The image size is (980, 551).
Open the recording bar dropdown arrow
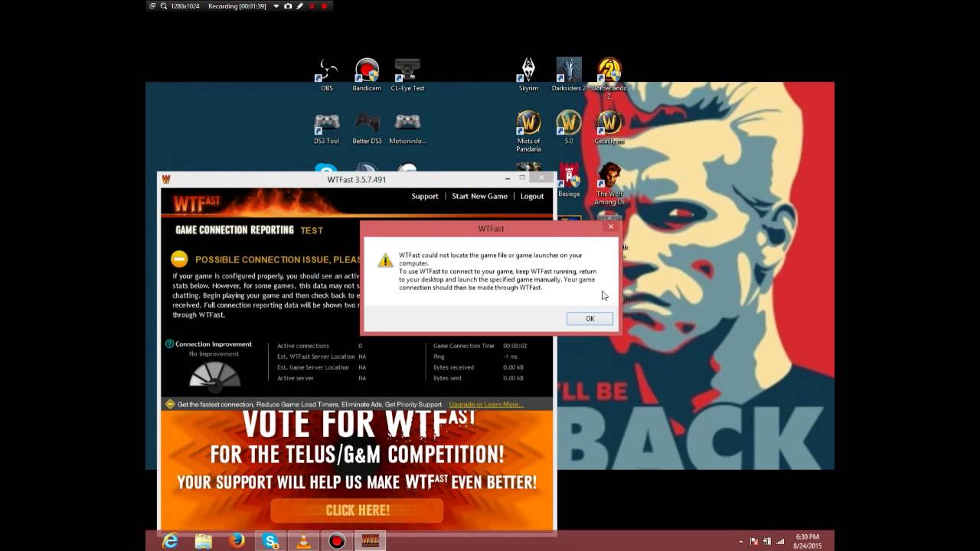(276, 6)
